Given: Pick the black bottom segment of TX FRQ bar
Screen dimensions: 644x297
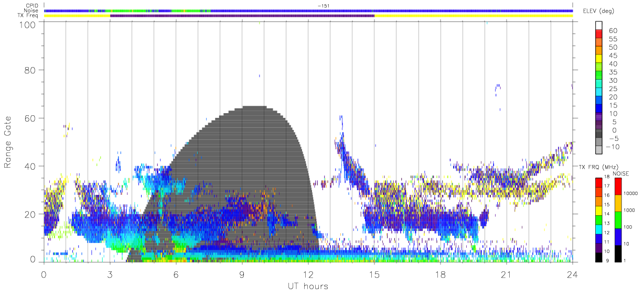Looking at the screenshot, I should 599,256.
